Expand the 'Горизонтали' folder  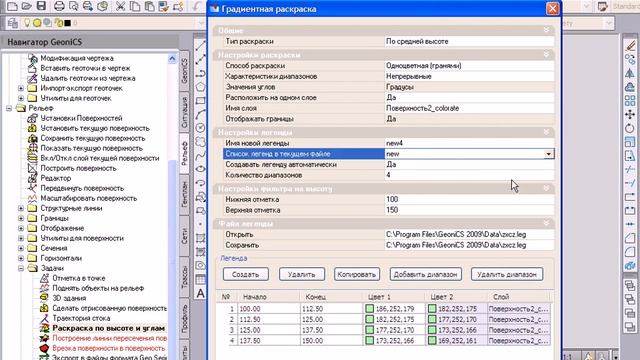click(21, 258)
